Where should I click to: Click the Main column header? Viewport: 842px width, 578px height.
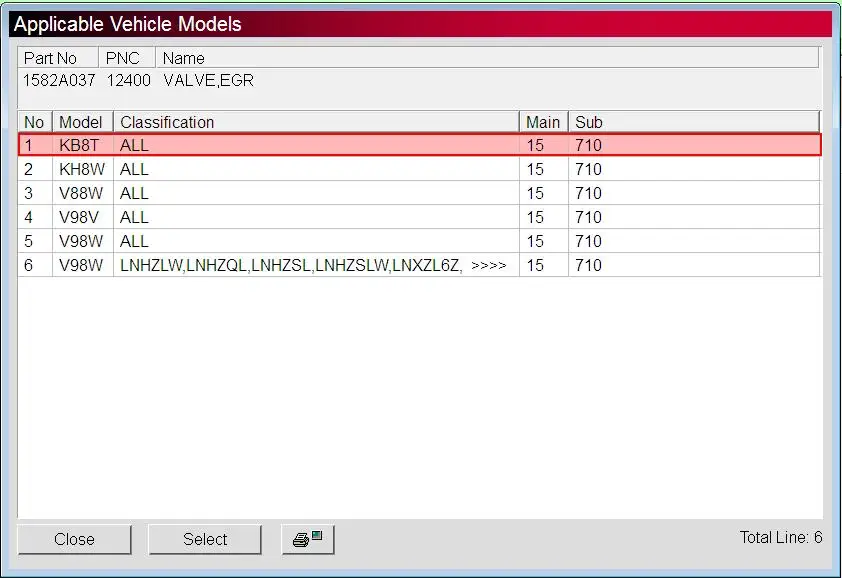543,122
